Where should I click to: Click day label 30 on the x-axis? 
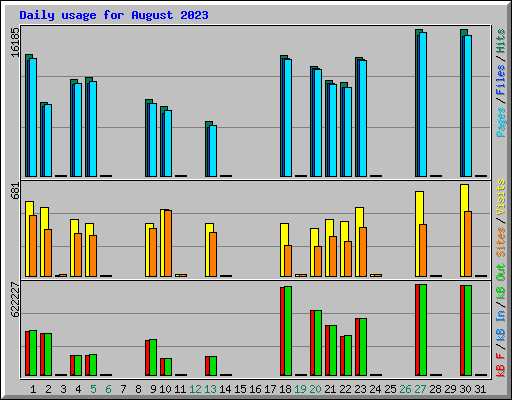(465, 389)
